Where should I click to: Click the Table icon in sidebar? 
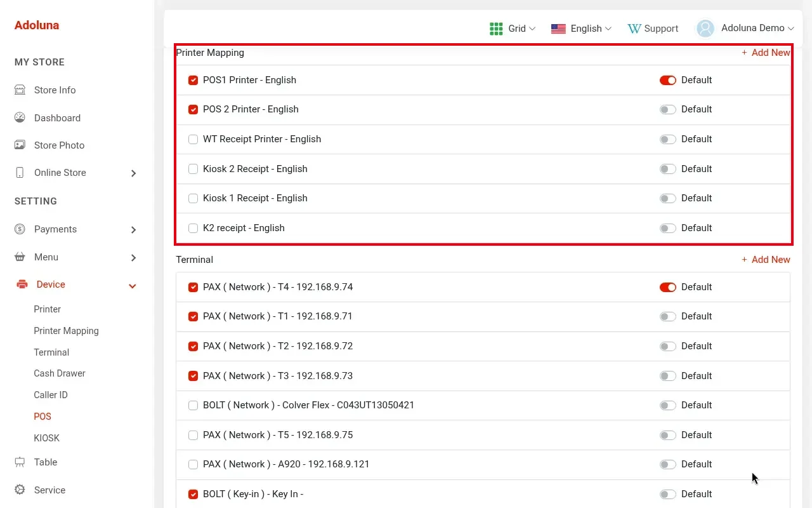[x=20, y=462]
